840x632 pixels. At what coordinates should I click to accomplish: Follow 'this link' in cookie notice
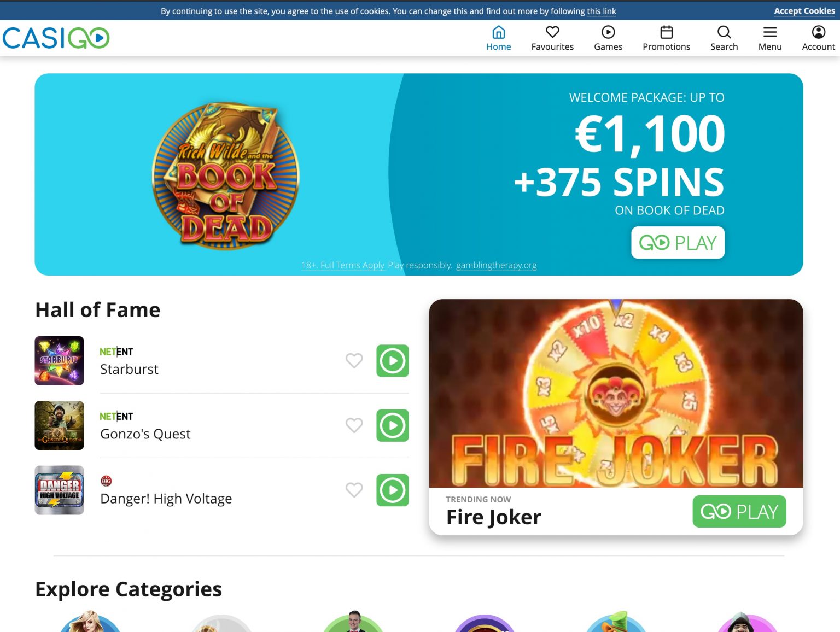[602, 11]
